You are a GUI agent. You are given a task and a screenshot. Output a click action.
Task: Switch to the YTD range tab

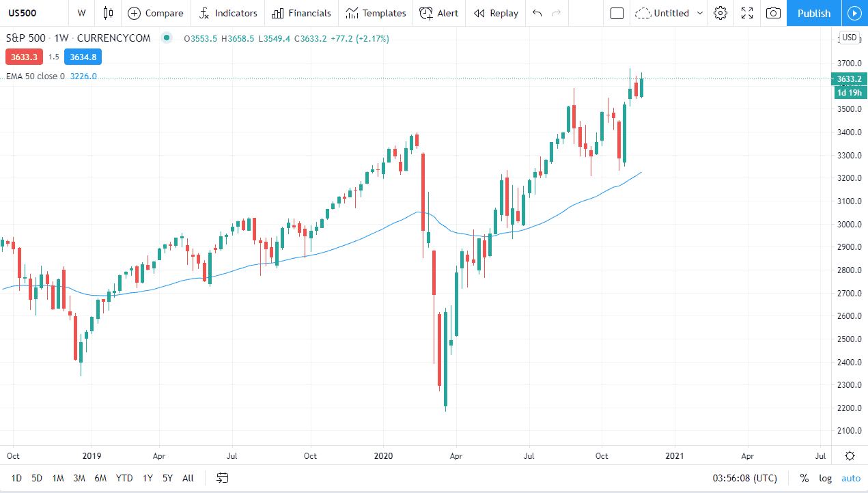[124, 478]
